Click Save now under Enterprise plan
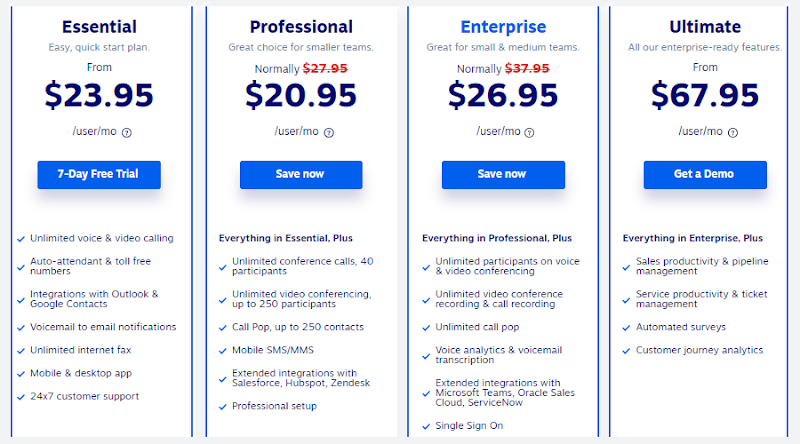The height and width of the screenshot is (444, 800). click(503, 175)
